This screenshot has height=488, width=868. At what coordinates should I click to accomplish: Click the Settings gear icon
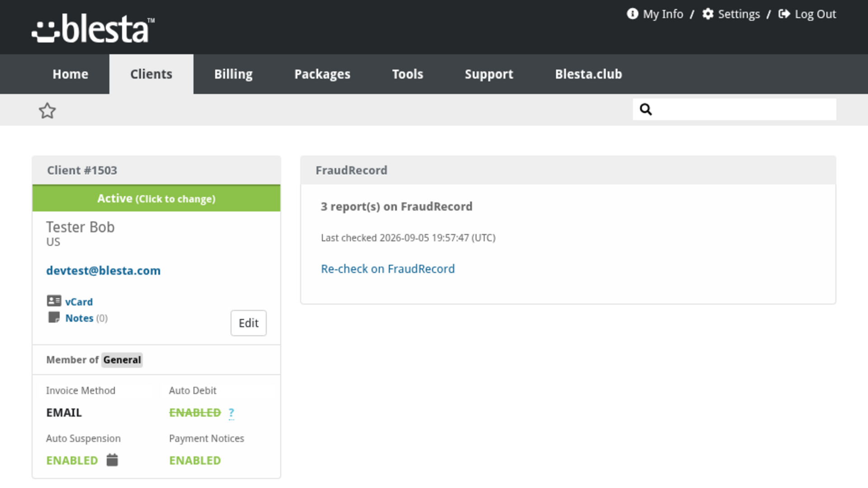[x=708, y=14]
